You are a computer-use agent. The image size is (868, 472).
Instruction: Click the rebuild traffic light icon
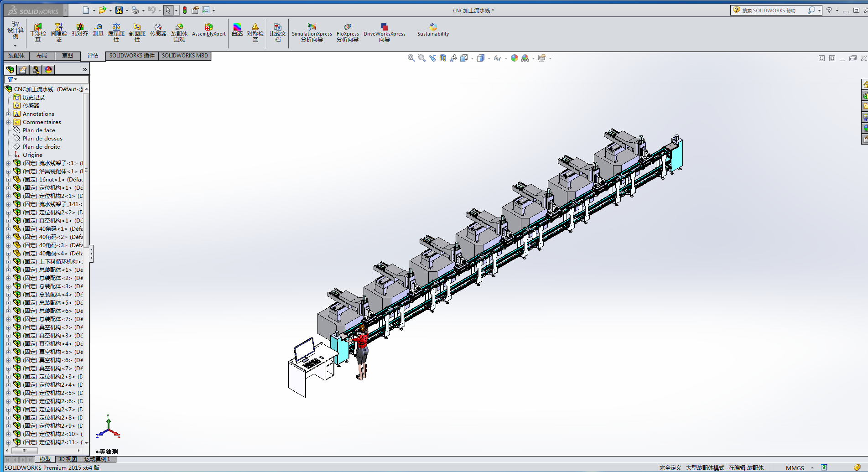(x=185, y=10)
